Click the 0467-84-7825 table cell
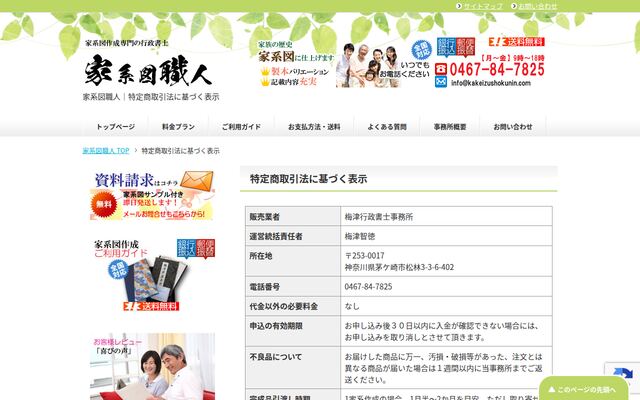Image resolution: width=640 pixels, height=400 pixels. [x=447, y=287]
